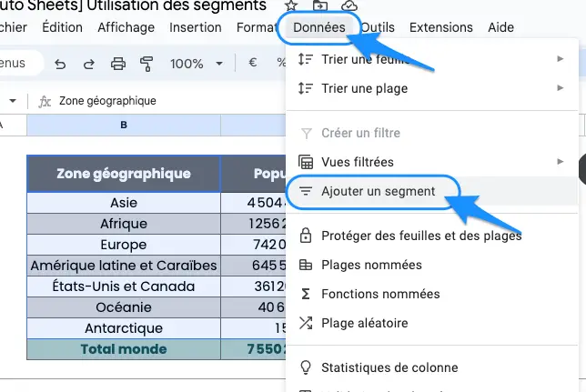This screenshot has width=586, height=392.
Task: Open the Données menu
Action: pos(319,27)
